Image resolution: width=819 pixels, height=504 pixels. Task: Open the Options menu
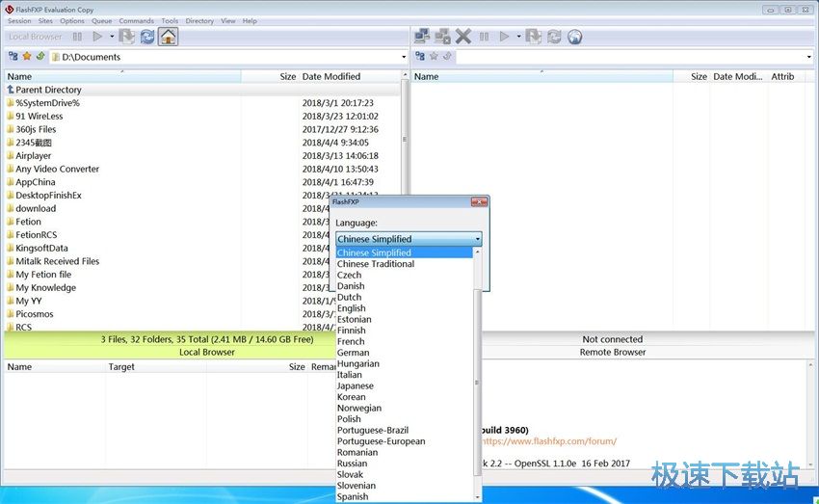click(72, 21)
